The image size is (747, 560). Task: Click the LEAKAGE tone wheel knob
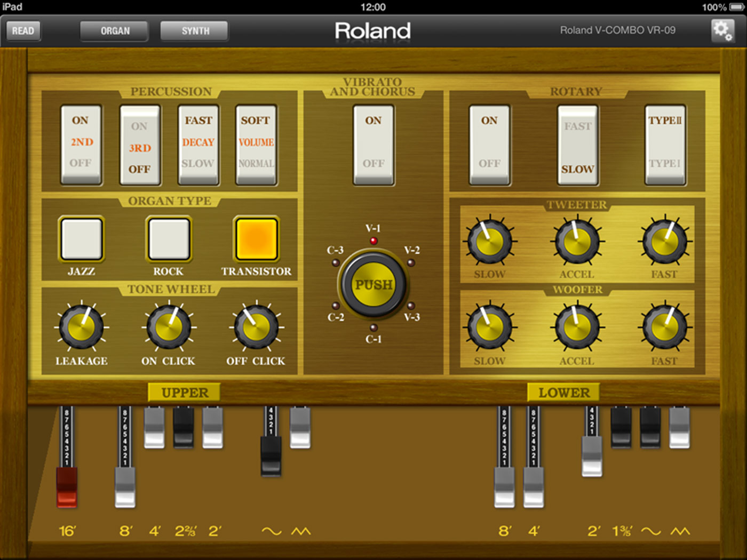(82, 326)
